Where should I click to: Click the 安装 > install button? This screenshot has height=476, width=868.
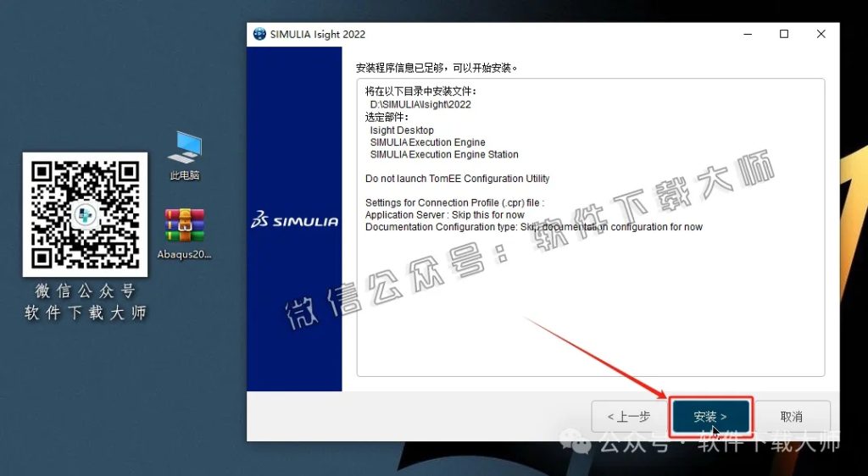[x=711, y=417]
